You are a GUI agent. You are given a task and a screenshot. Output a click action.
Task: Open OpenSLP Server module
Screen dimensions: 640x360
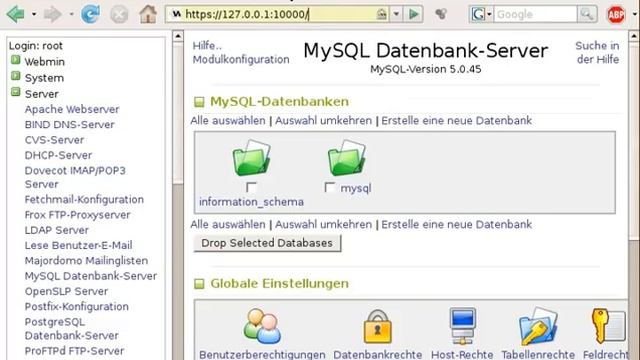click(x=67, y=291)
